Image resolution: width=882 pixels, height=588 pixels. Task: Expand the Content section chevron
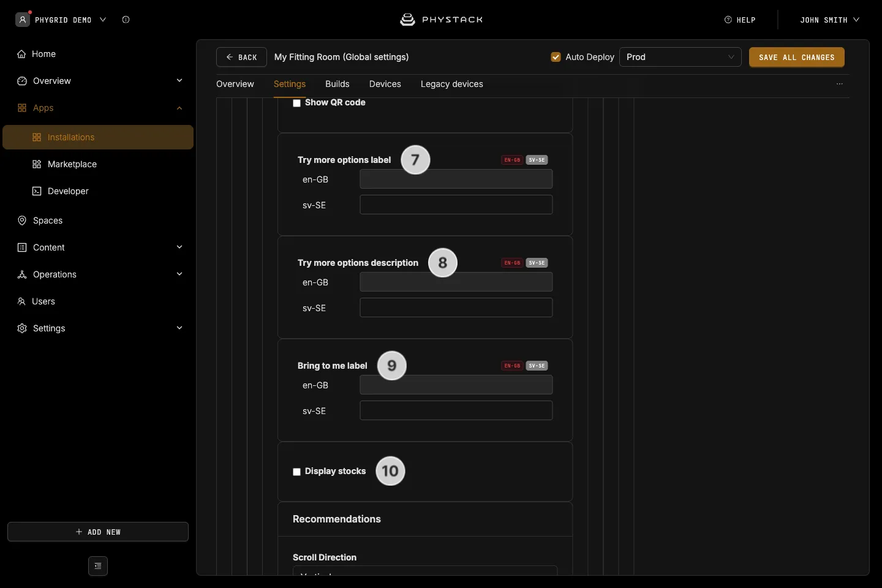[179, 247]
